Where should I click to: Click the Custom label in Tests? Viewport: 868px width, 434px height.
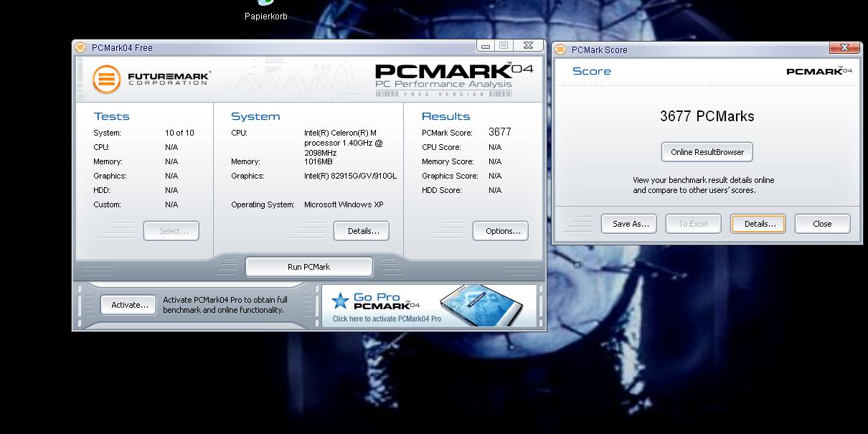click(107, 204)
